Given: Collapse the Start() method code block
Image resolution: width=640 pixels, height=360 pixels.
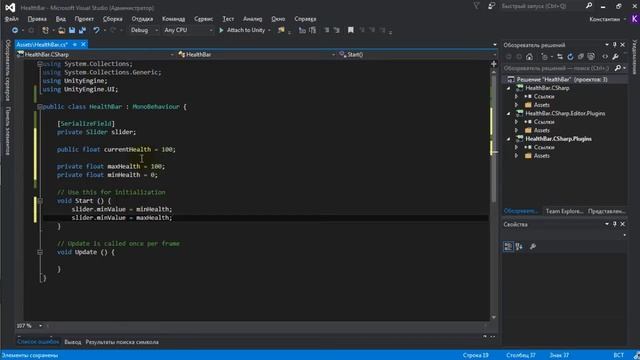Looking at the screenshot, I should click(x=40, y=201).
